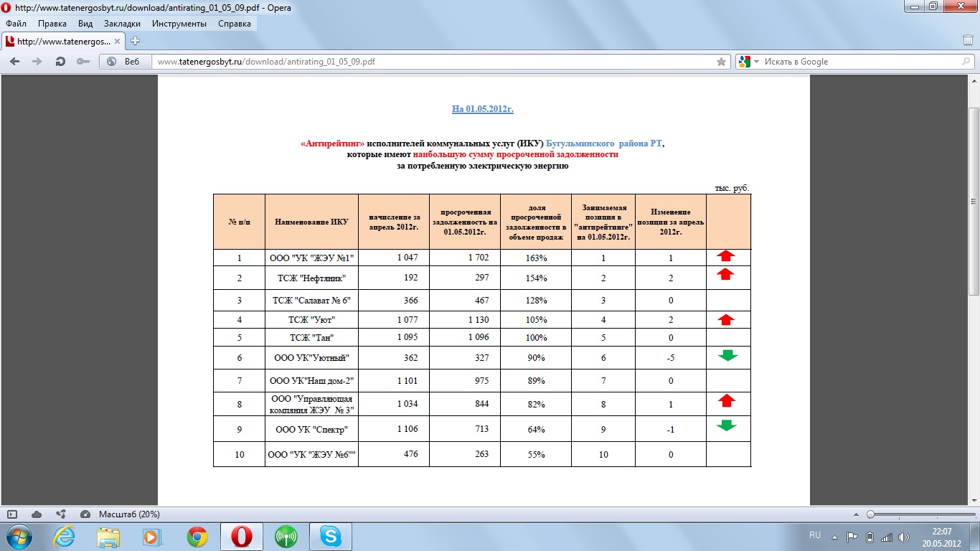This screenshot has width=980, height=551.
Task: Click the Масштаб (20%) status text
Action: pos(129,514)
